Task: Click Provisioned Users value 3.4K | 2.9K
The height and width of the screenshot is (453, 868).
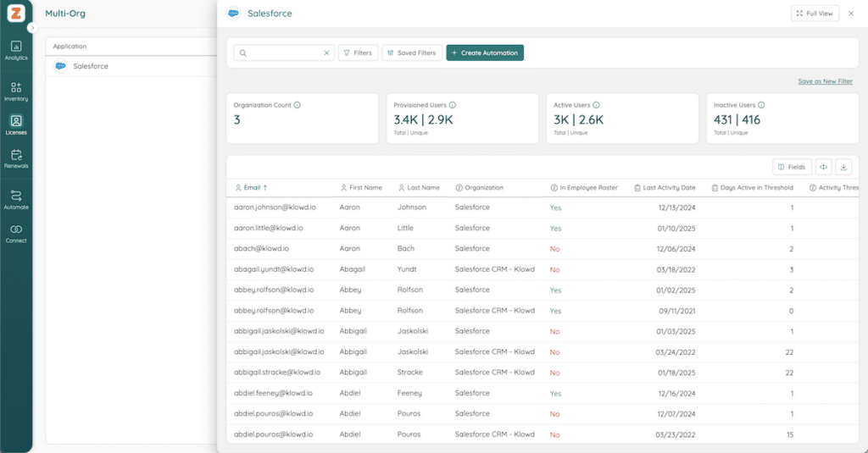Action: (x=423, y=120)
